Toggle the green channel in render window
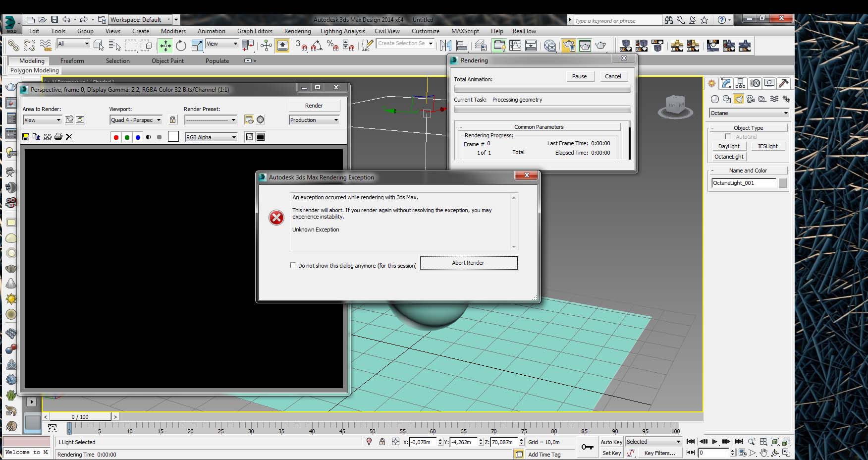The width and height of the screenshot is (868, 460). (127, 137)
